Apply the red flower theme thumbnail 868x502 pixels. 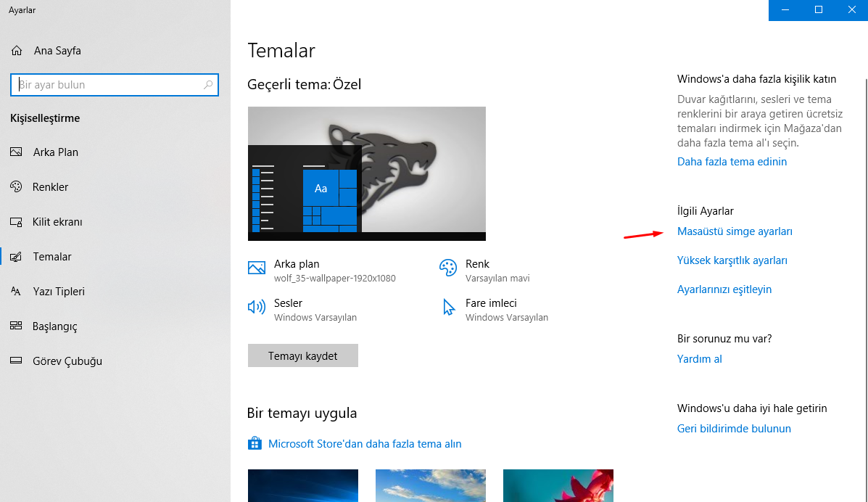pos(558,485)
